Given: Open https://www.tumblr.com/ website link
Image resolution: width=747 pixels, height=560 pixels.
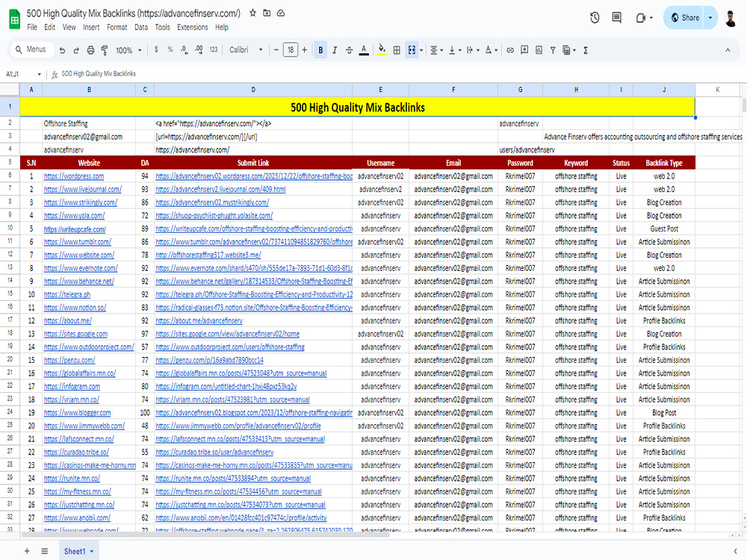Looking at the screenshot, I should pos(77,242).
